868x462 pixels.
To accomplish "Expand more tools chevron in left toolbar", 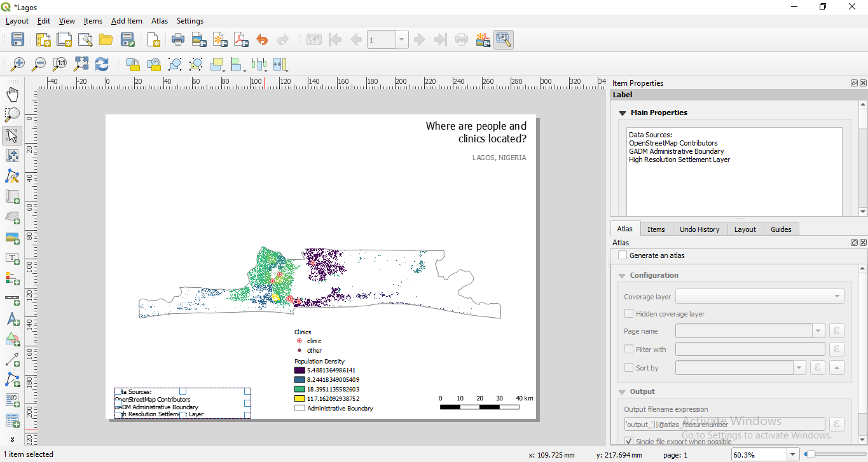I will pyautogui.click(x=12, y=439).
